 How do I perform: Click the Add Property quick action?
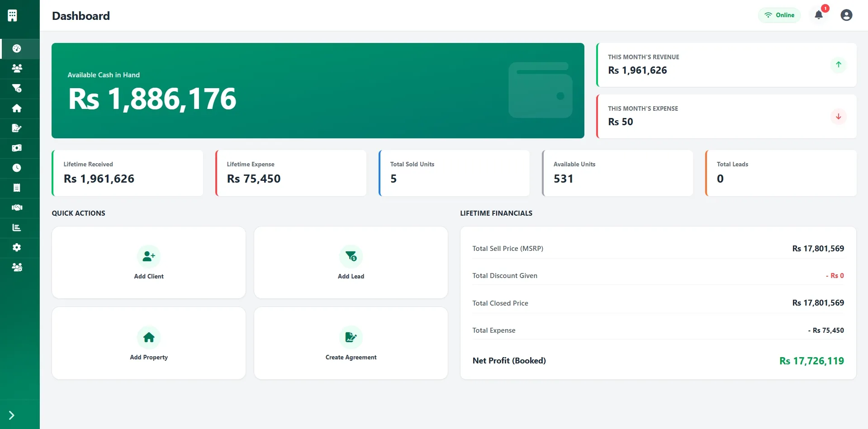coord(148,343)
